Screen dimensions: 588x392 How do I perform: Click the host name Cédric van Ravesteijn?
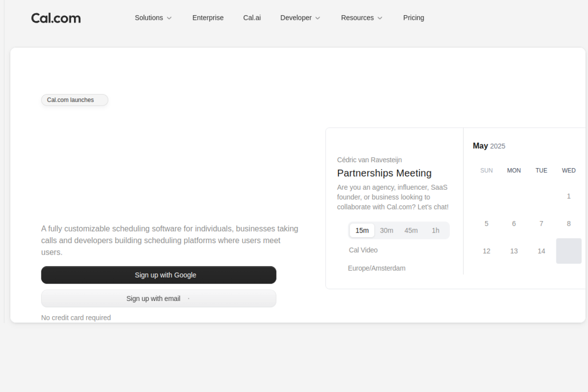[x=370, y=160]
